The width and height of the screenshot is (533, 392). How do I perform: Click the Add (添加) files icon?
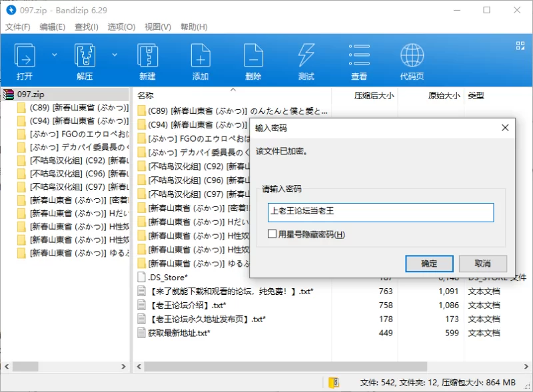coord(201,60)
